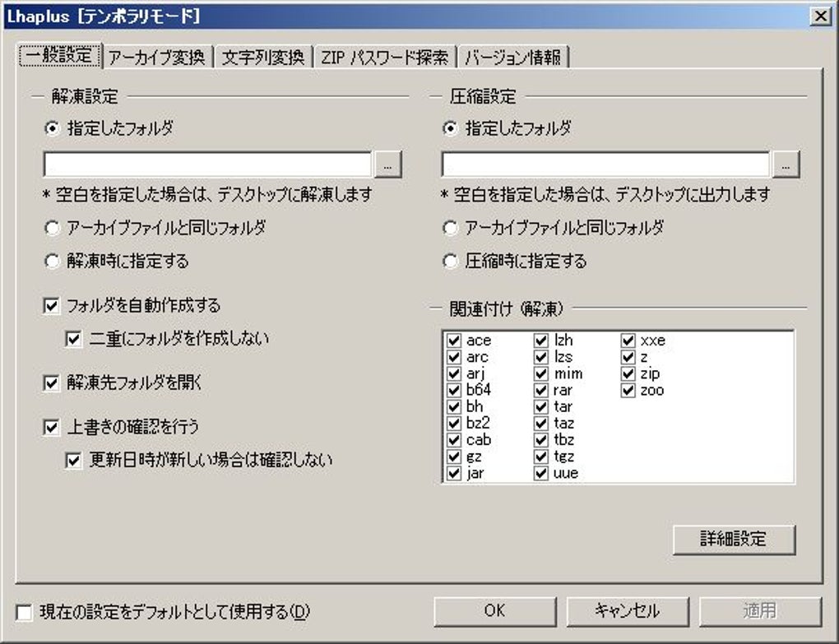Screen dimensions: 839x644
Task: Select アーカイブファイルと同じフォルダ under 圧縮設定
Action: [450, 229]
